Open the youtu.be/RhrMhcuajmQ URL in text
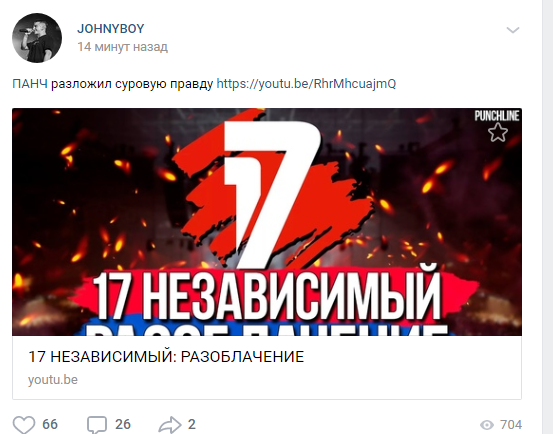The height and width of the screenshot is (434, 553). (306, 84)
